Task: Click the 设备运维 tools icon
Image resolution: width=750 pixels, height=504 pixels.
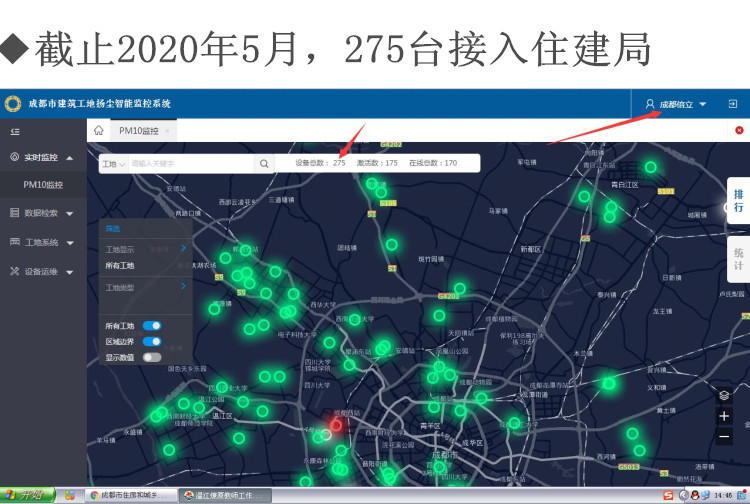Action: click(14, 271)
